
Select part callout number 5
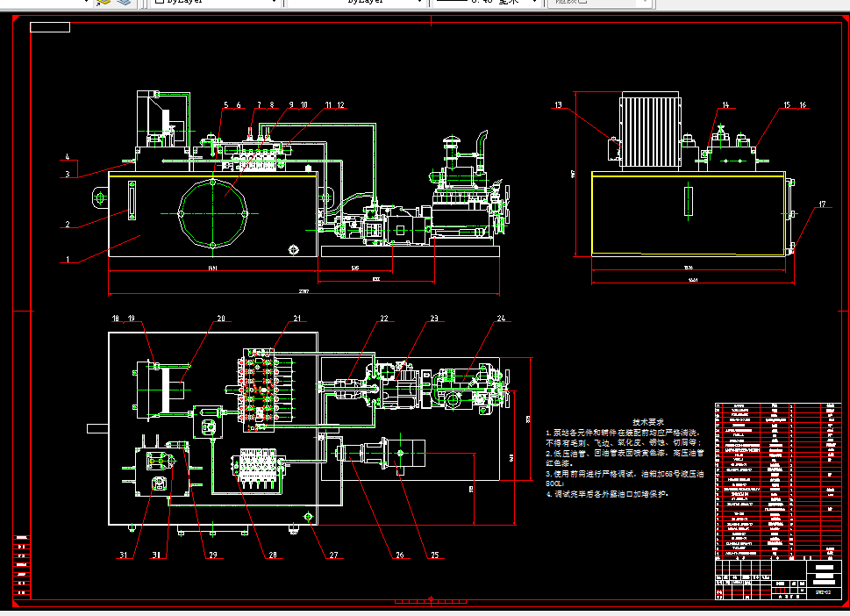pos(226,105)
